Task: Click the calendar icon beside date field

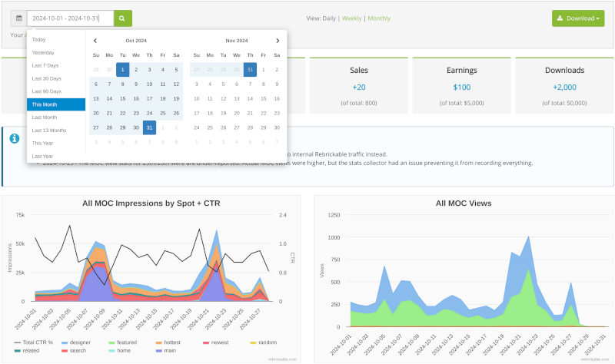Action: tap(18, 18)
